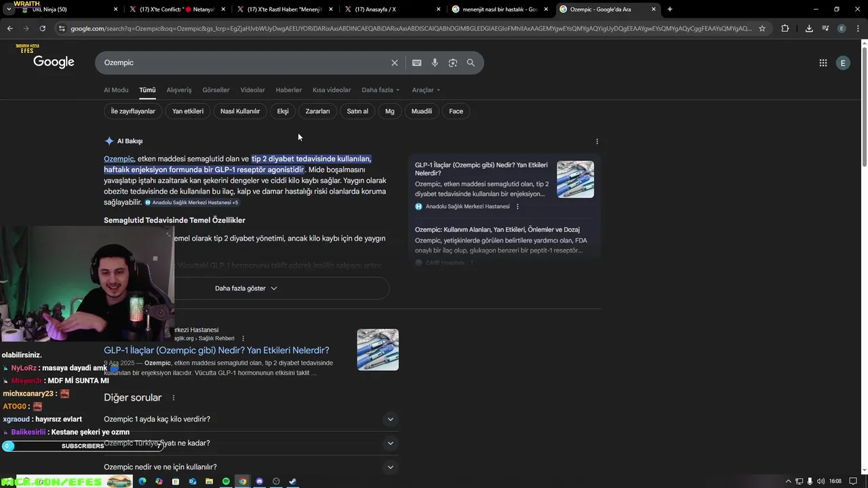868x488 pixels.
Task: Click the Face chip
Action: (456, 111)
